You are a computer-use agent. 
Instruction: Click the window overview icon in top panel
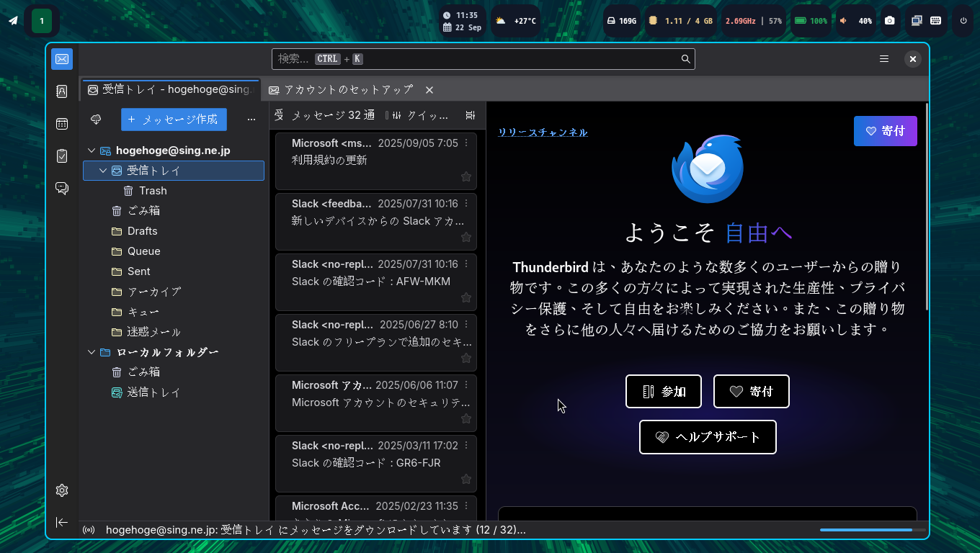pos(917,21)
